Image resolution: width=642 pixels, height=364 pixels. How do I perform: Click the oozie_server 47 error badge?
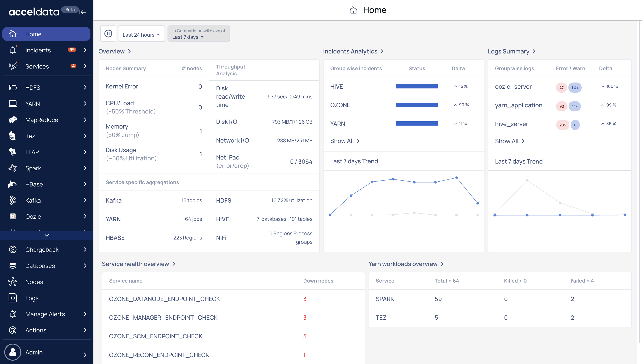[x=562, y=87]
